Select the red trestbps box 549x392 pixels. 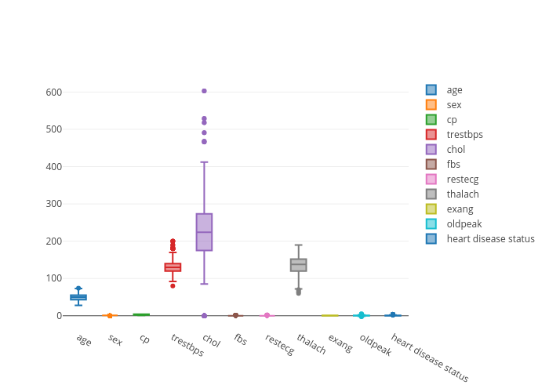[173, 267]
